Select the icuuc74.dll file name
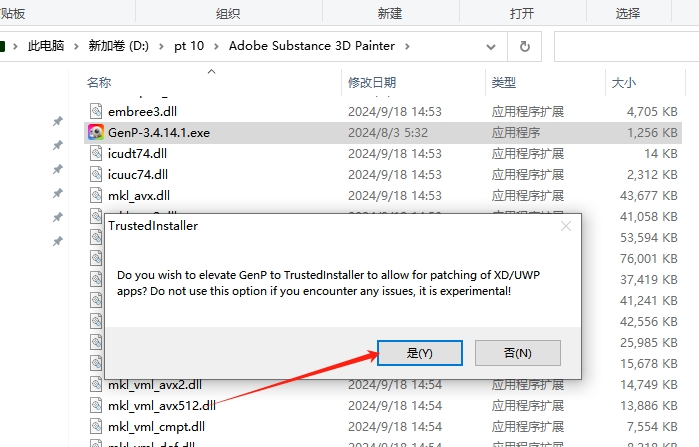699x447 pixels. (x=138, y=174)
